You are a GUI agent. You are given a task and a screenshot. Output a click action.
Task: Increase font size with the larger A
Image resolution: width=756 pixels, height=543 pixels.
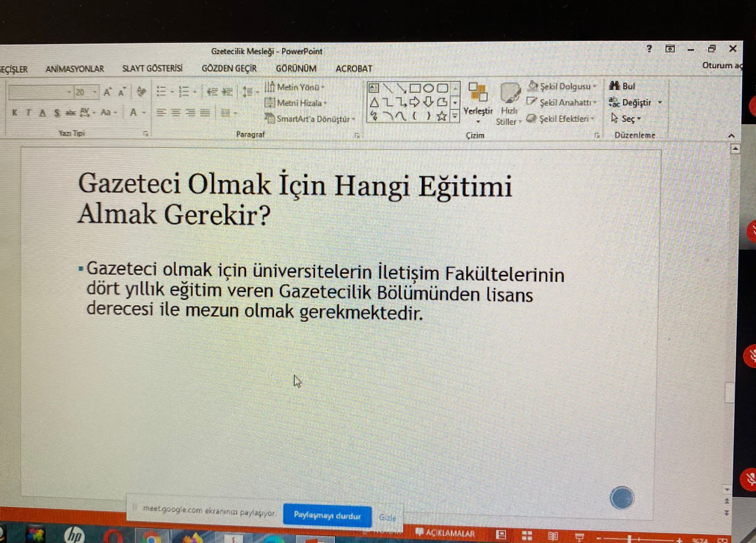click(x=107, y=92)
